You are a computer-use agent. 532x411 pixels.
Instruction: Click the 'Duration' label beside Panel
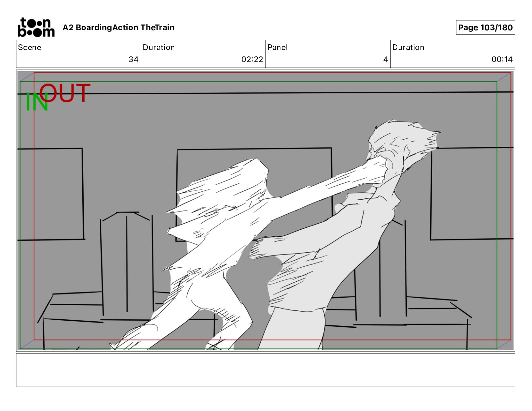(x=408, y=47)
